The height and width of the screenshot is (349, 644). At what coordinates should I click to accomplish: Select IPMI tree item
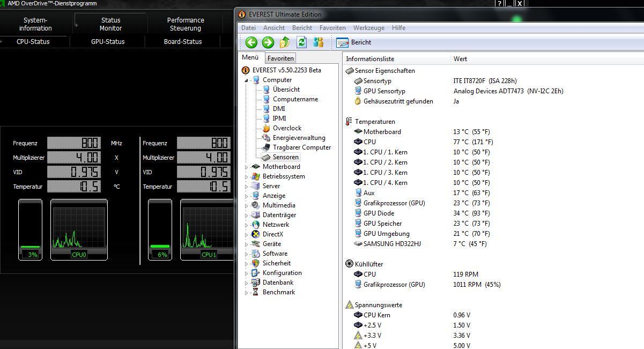pos(279,118)
